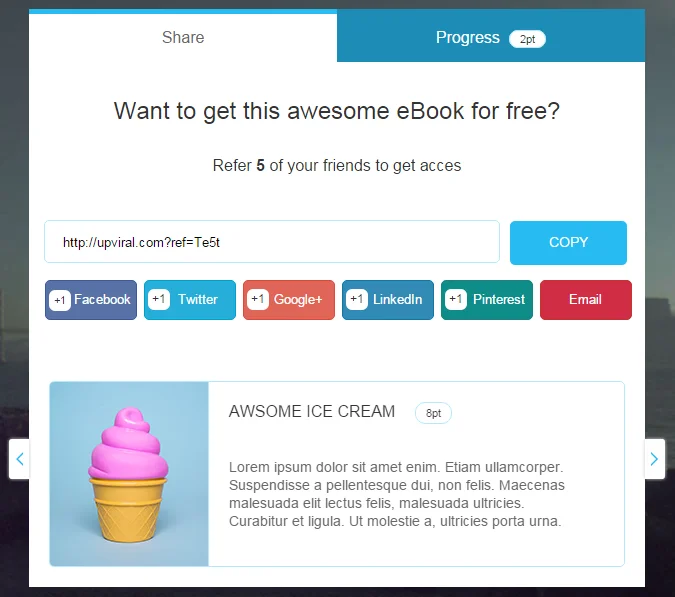The width and height of the screenshot is (675, 597).
Task: Open the Progress tab
Action: pyautogui.click(x=491, y=37)
